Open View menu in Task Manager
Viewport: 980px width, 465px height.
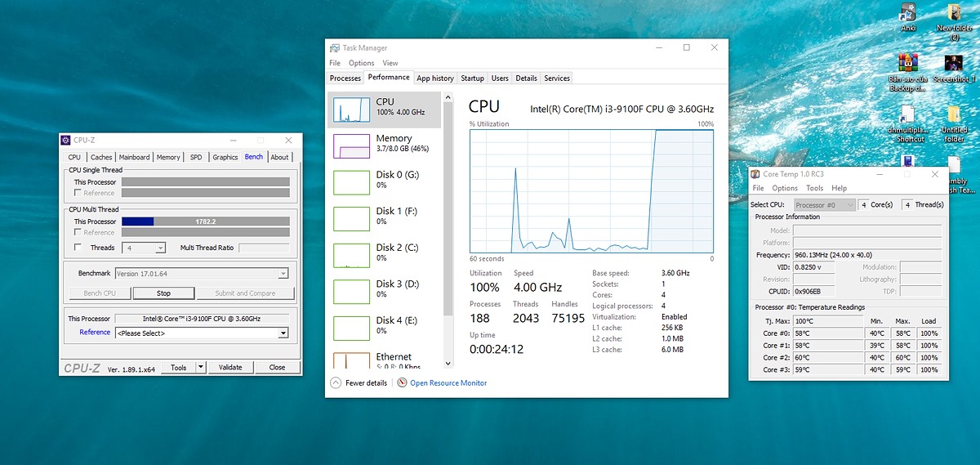[390, 63]
